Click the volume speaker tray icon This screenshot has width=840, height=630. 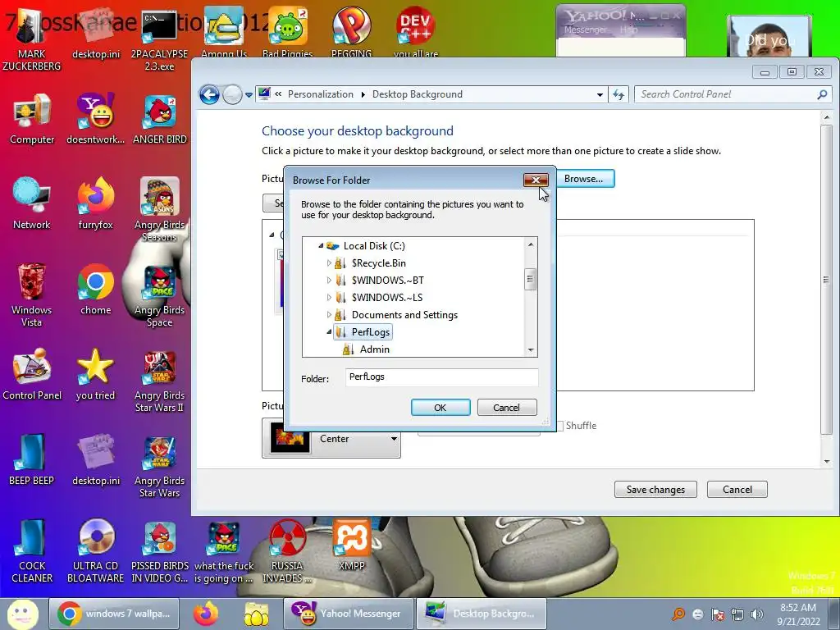coord(757,614)
